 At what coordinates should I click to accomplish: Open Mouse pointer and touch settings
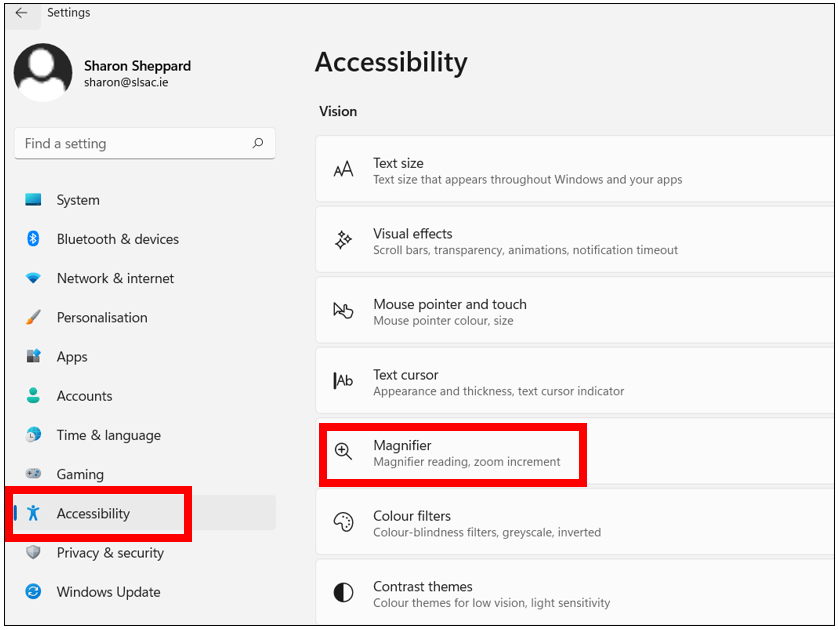(x=575, y=310)
